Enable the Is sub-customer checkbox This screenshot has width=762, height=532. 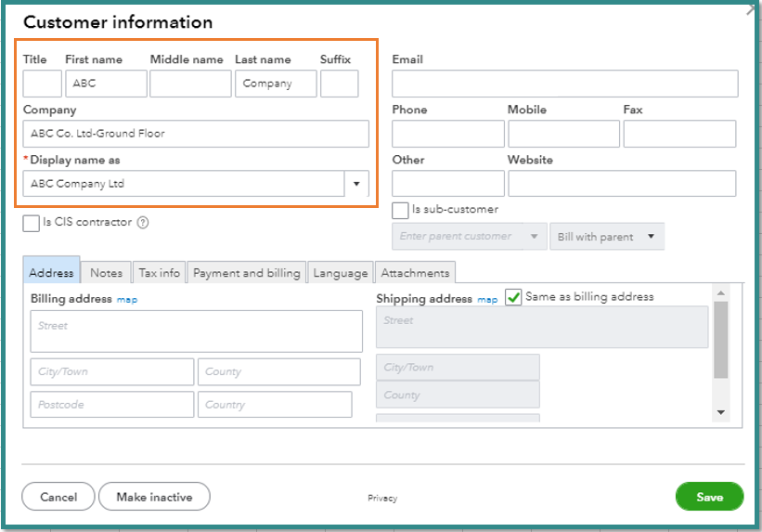point(400,211)
